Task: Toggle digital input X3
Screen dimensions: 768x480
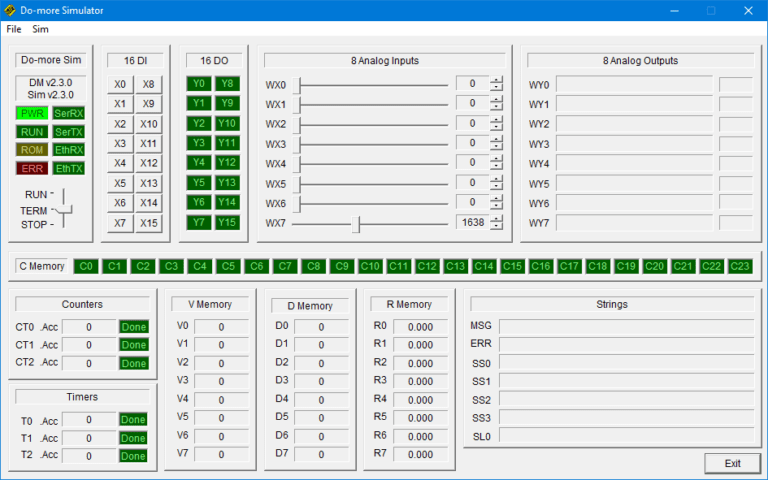Action: 120,144
